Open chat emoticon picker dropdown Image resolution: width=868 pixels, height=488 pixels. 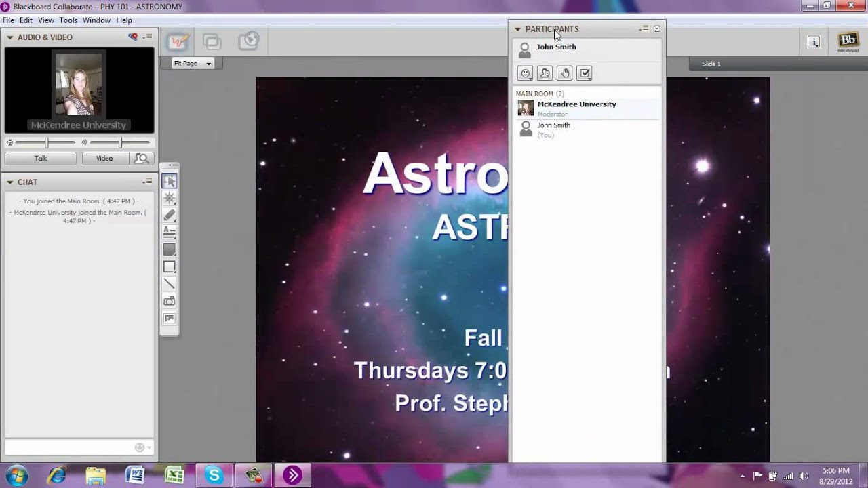click(143, 447)
